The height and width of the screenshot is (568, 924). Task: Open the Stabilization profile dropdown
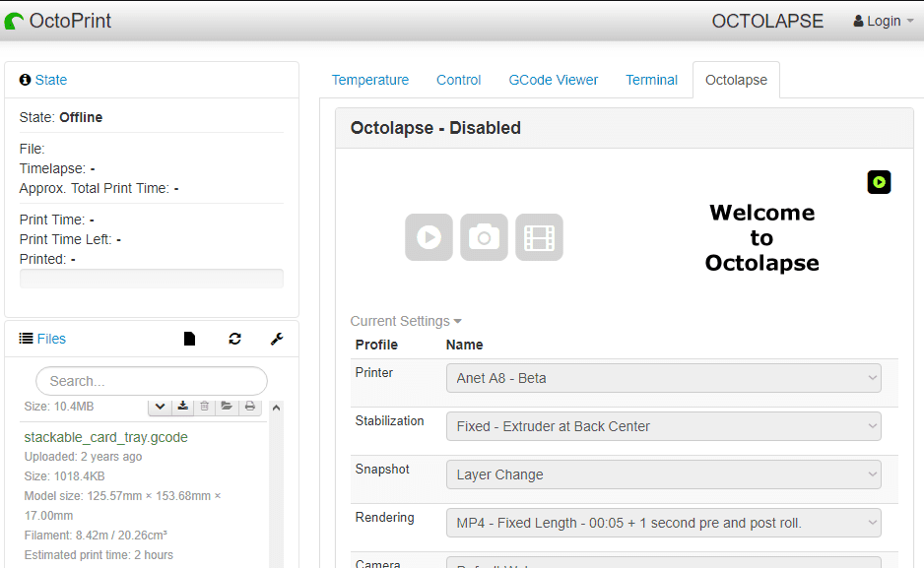click(664, 426)
